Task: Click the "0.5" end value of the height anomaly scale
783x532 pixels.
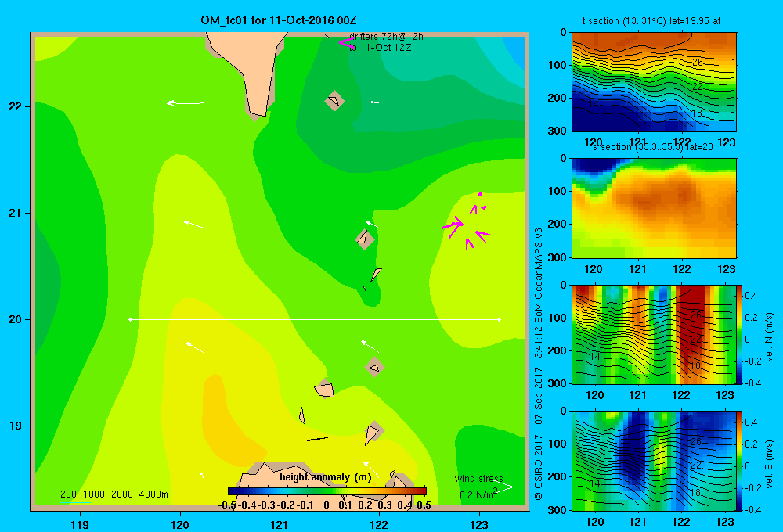Action: click(x=424, y=505)
